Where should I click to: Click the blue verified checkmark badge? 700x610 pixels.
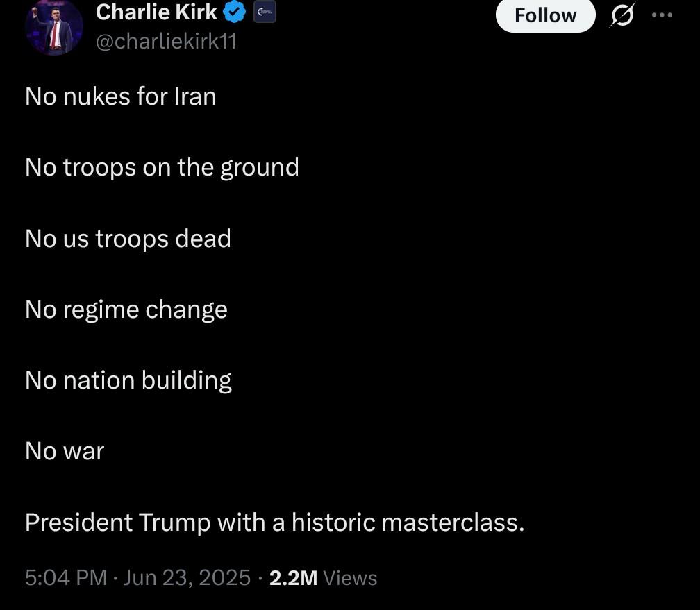point(235,12)
